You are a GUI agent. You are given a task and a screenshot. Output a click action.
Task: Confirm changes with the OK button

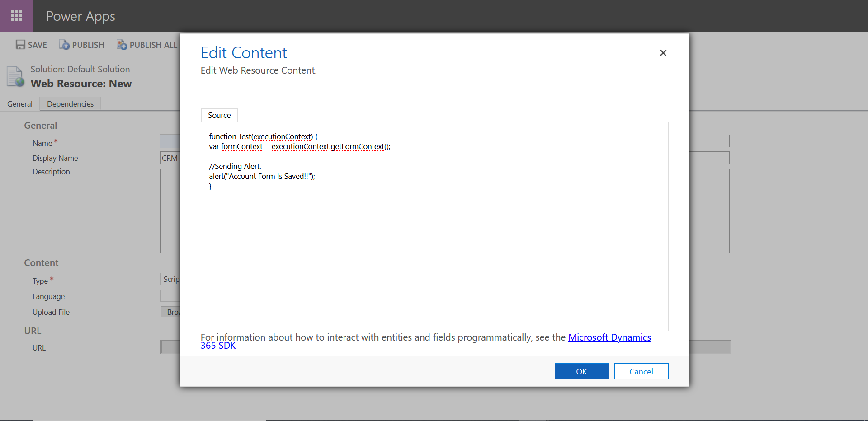pyautogui.click(x=581, y=371)
